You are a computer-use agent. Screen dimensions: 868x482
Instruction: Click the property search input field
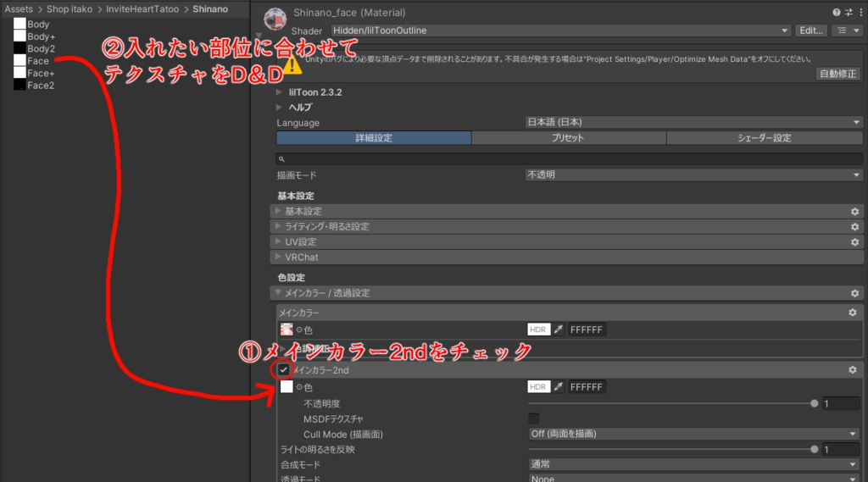[569, 158]
